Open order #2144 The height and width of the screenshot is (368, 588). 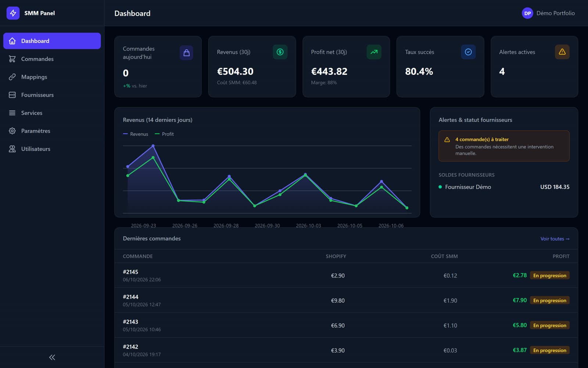click(130, 297)
